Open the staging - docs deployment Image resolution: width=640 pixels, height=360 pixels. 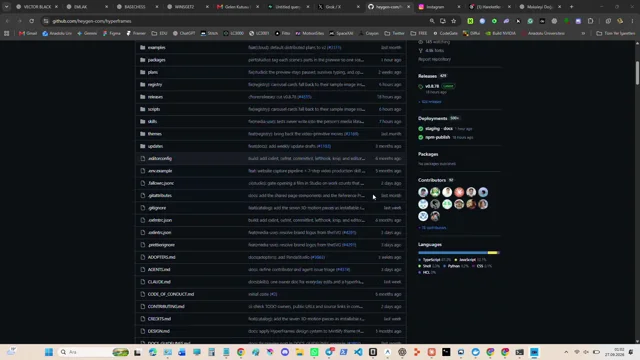[439, 129]
